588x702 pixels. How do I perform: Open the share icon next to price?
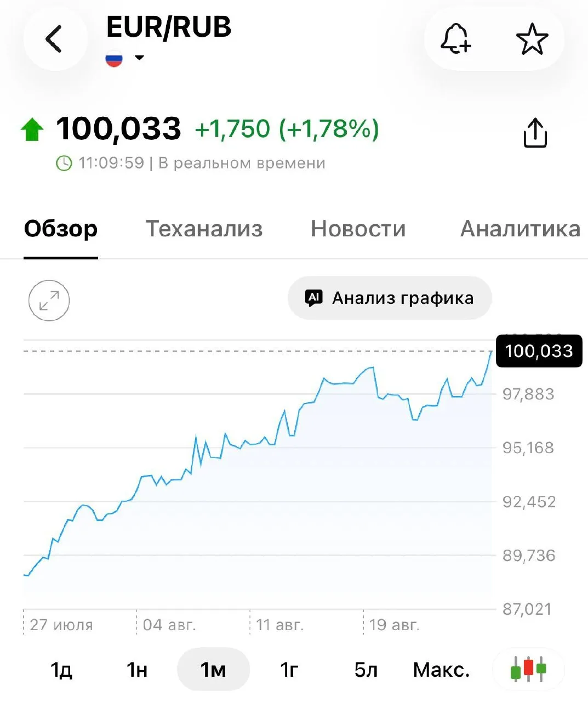[535, 133]
